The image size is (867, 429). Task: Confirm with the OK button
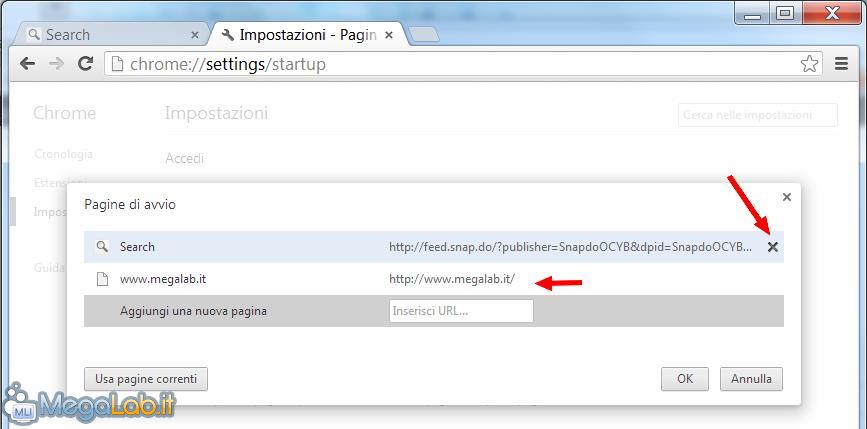coord(685,379)
